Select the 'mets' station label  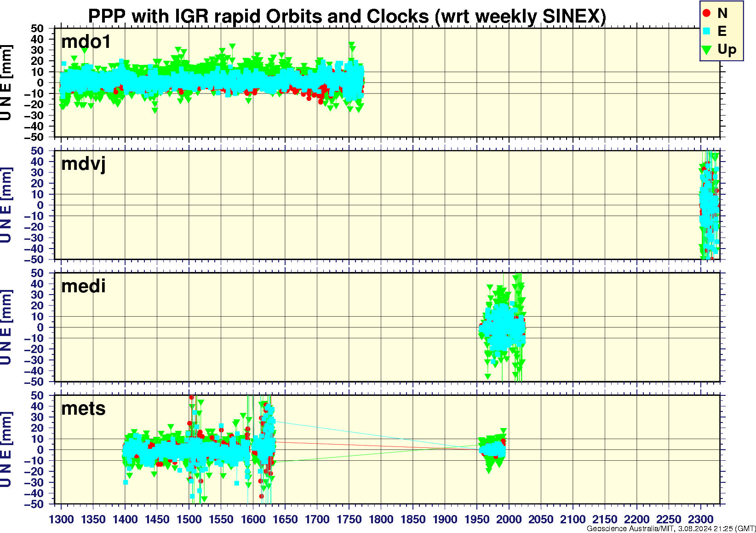click(x=83, y=409)
